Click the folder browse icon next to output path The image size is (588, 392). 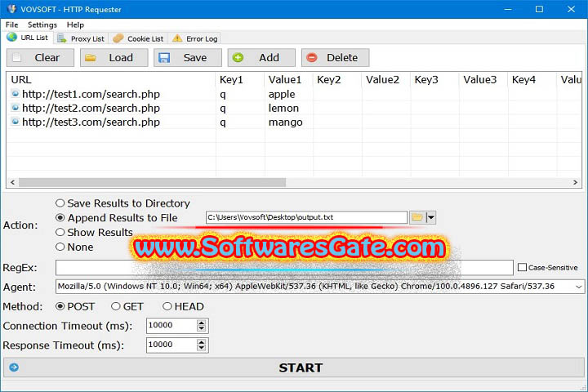(x=416, y=216)
